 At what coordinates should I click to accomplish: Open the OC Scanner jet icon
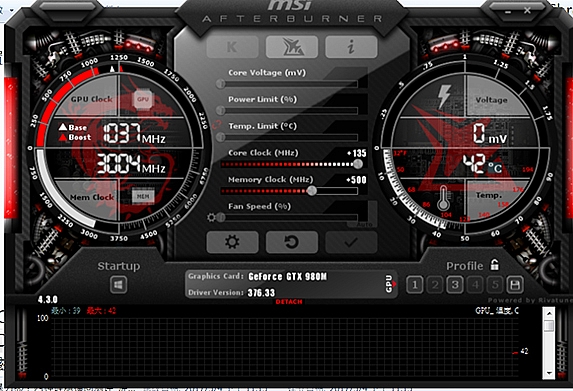point(292,47)
